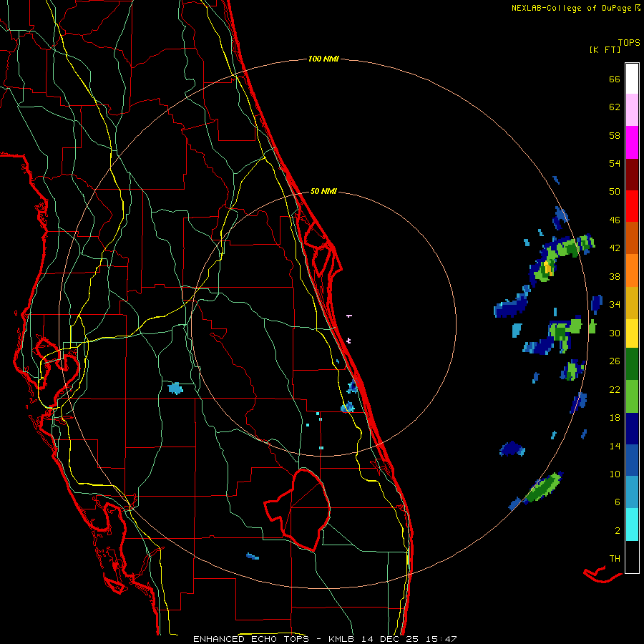Select the 26 value on the legend
Image resolution: width=644 pixels, height=644 pixels.
click(x=615, y=361)
